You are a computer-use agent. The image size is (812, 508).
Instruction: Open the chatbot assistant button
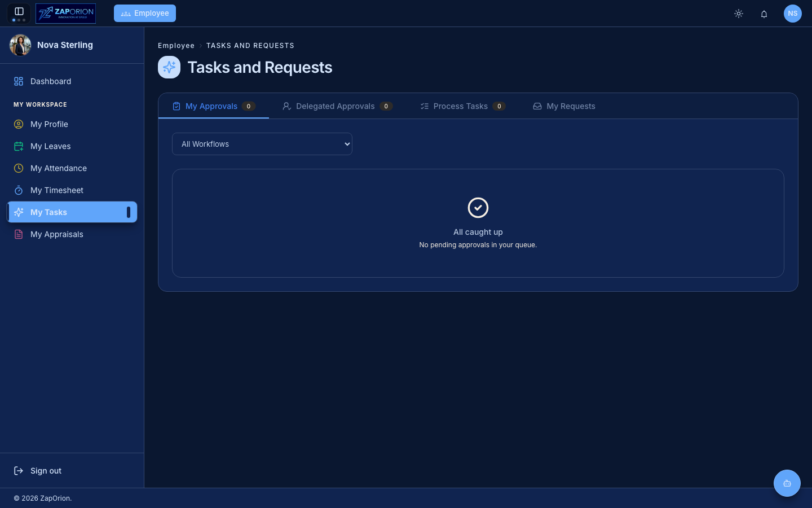pyautogui.click(x=787, y=483)
